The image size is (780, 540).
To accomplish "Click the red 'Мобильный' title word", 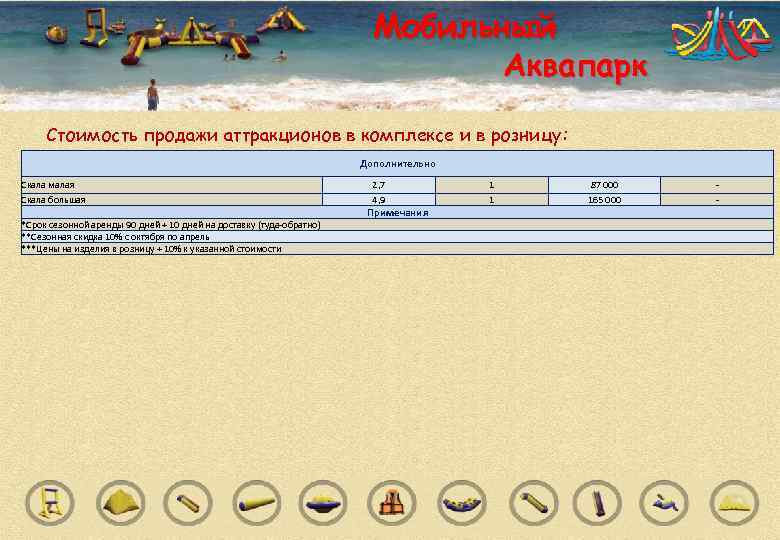I will click(x=465, y=26).
